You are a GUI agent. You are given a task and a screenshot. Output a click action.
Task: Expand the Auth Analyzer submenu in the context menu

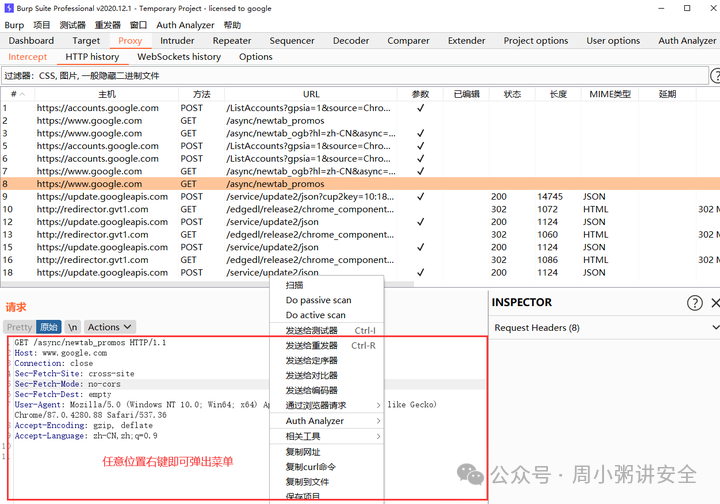coord(327,421)
